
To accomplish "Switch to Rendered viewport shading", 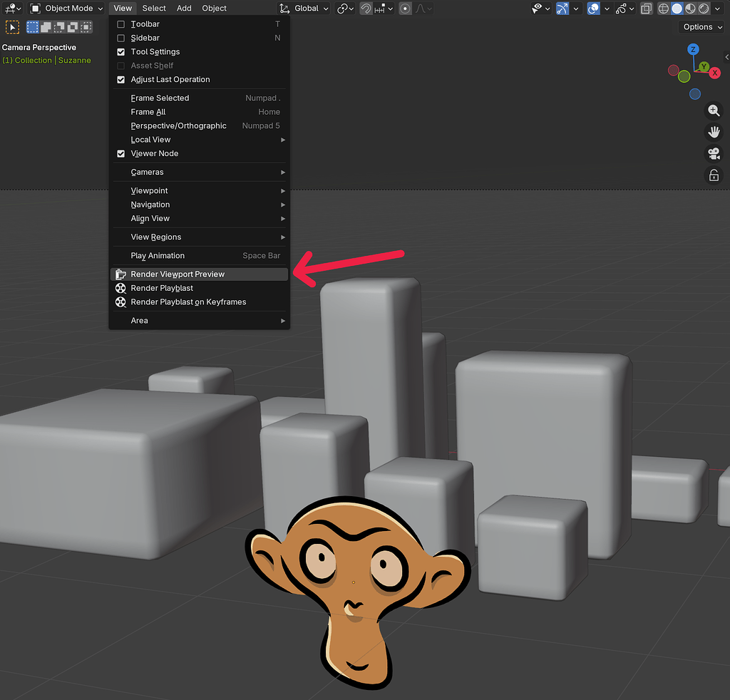I will tap(704, 9).
